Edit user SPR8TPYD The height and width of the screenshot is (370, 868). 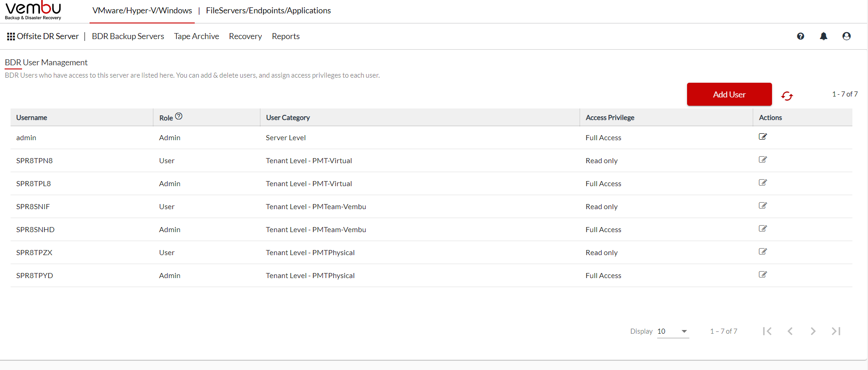763,274
